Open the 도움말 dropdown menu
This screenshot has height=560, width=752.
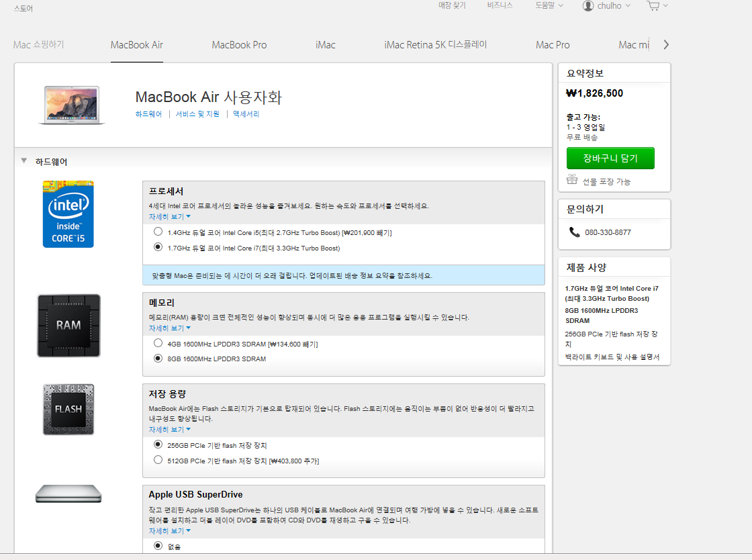pos(549,5)
